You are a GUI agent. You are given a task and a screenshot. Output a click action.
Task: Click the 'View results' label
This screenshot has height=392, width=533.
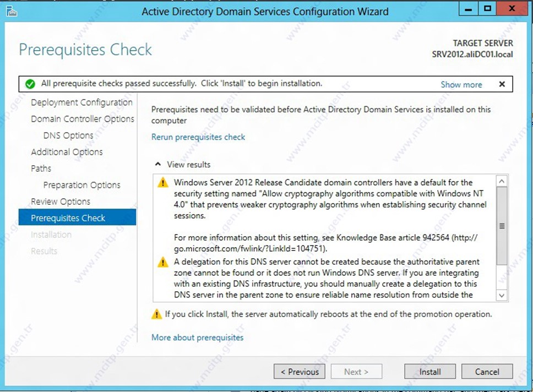189,165
